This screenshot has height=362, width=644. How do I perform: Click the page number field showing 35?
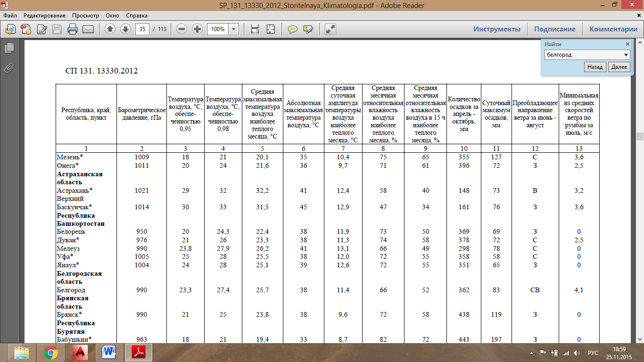click(x=142, y=29)
